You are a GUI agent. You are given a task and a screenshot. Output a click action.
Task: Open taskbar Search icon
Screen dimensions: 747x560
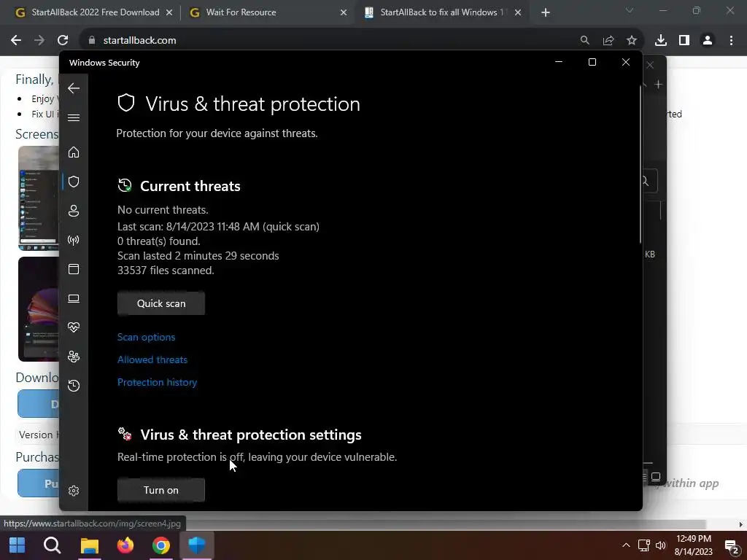(52, 545)
